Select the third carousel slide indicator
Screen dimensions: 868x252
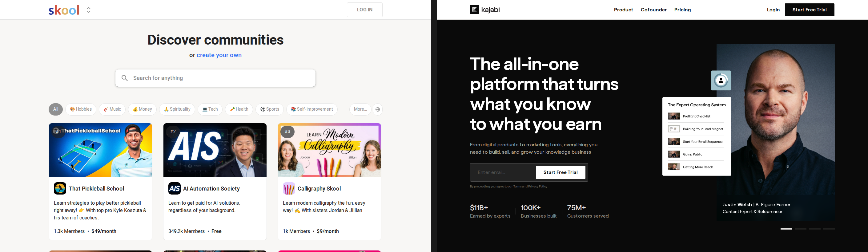coord(814,229)
